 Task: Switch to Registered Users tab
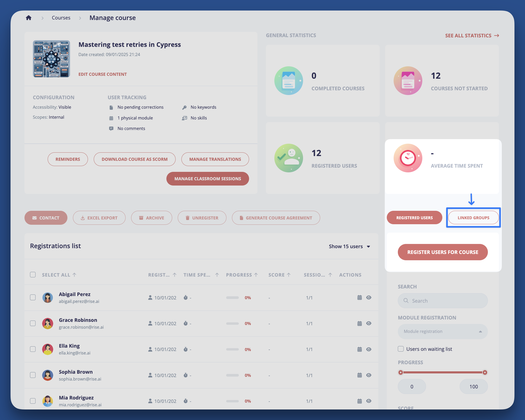(414, 218)
